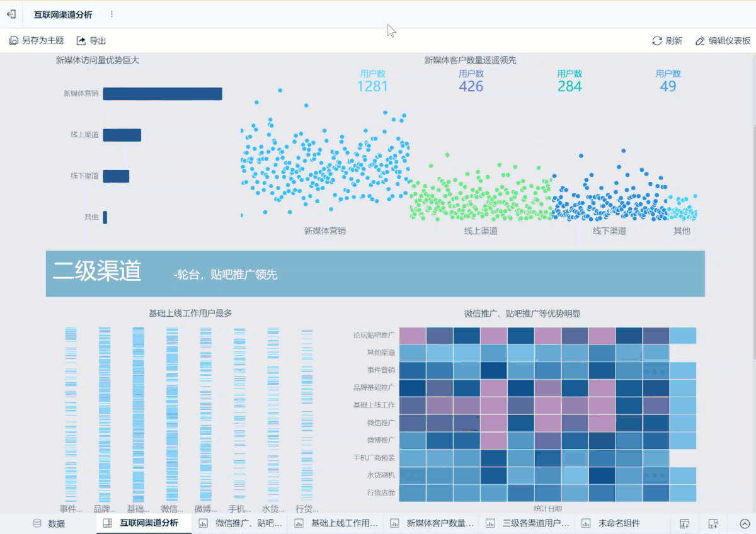Viewport: 756px width, 534px height.
Task: Click the chart icon on 新媒体客户数量 tab
Action: click(x=395, y=523)
